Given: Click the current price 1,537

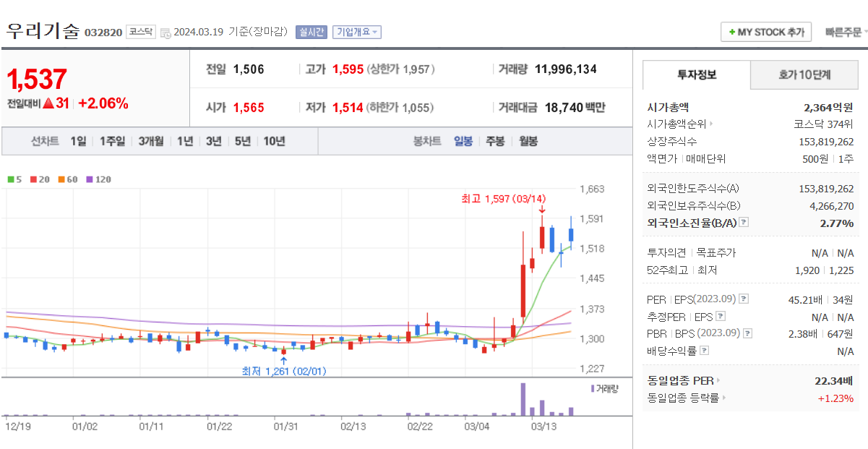Looking at the screenshot, I should coord(37,79).
